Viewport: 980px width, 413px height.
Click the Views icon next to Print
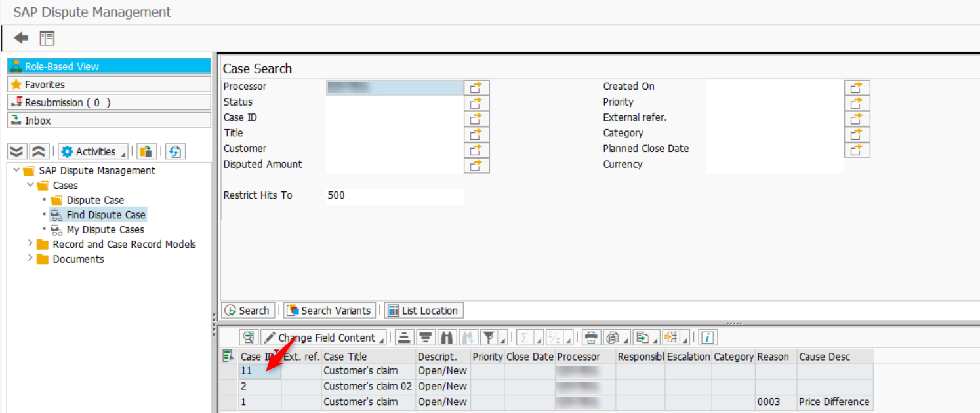click(614, 338)
